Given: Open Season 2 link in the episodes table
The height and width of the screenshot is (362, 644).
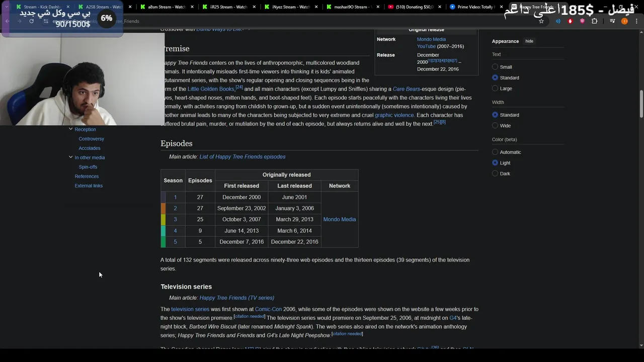Looking at the screenshot, I should pos(175,208).
